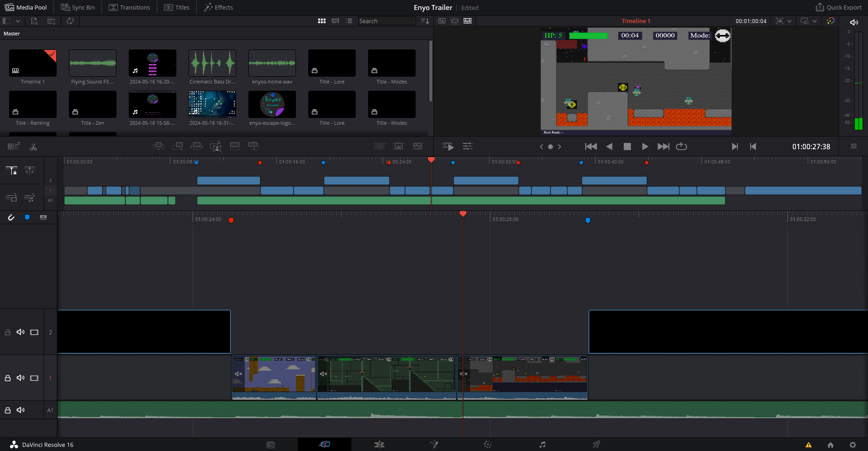Image resolution: width=868 pixels, height=451 pixels.
Task: Click the bypass color grades icon
Action: coord(830,21)
